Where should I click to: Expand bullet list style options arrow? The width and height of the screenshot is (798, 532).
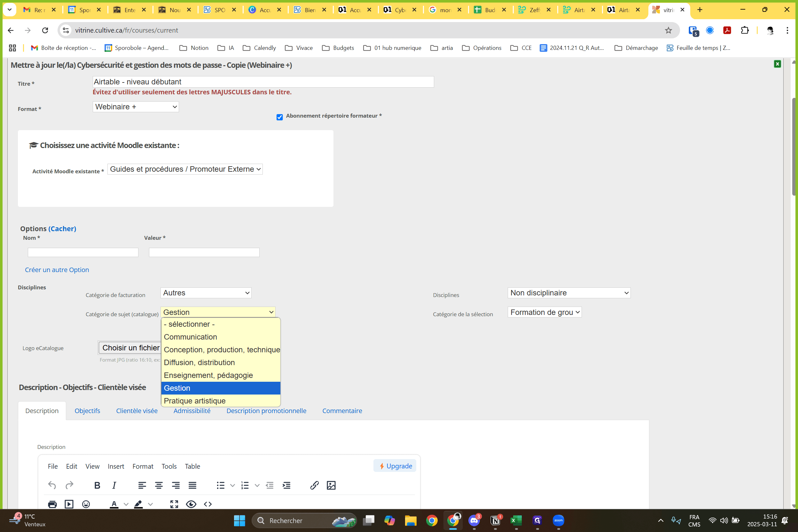point(232,486)
